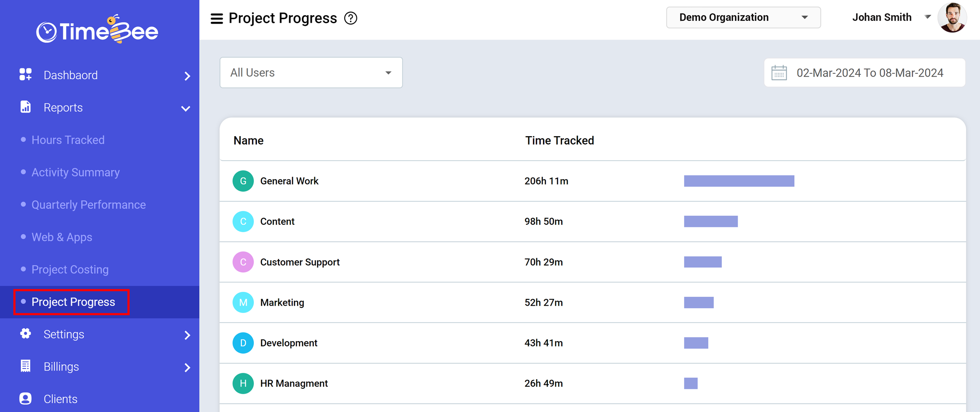Image resolution: width=980 pixels, height=412 pixels.
Task: Collapse the Reports section chevron
Action: pos(185,108)
